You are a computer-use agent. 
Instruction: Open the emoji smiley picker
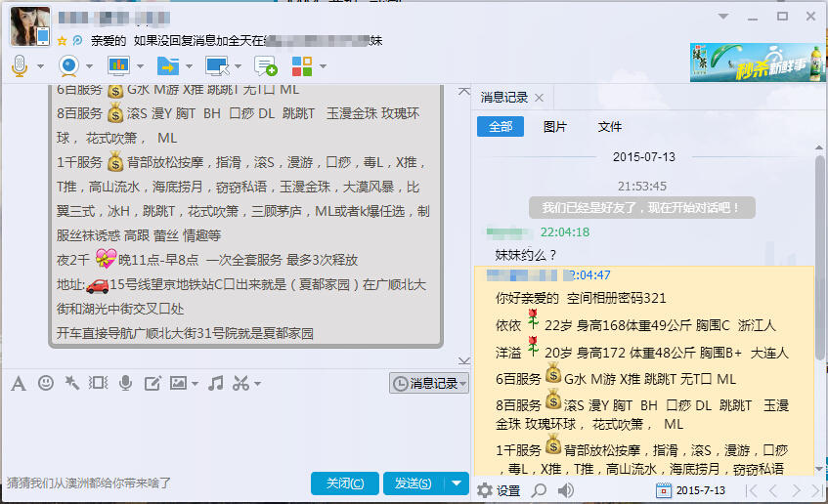[x=46, y=383]
